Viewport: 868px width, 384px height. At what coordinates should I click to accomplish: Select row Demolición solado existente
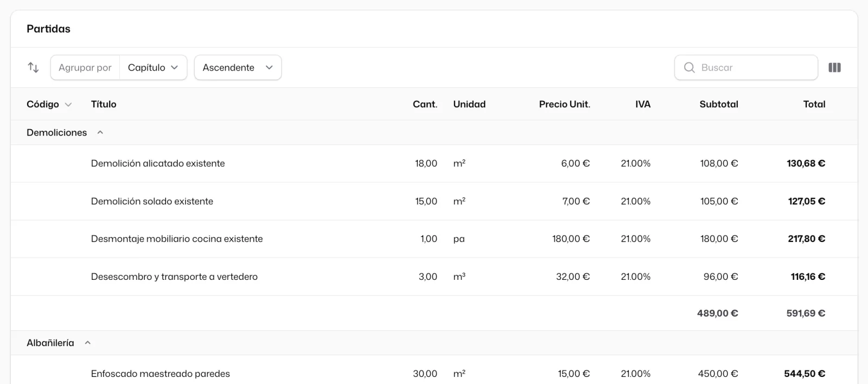coord(434,201)
